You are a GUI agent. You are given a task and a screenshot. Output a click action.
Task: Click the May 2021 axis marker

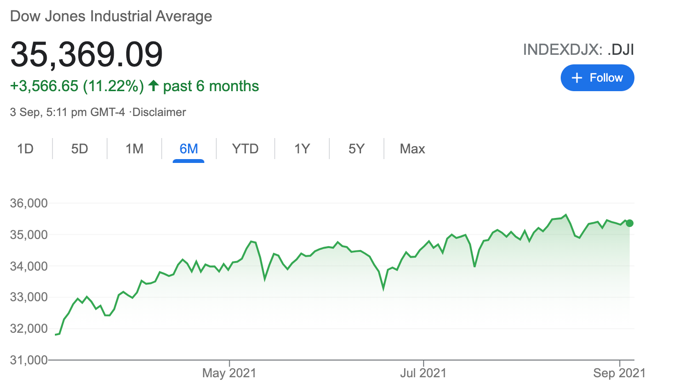229,373
